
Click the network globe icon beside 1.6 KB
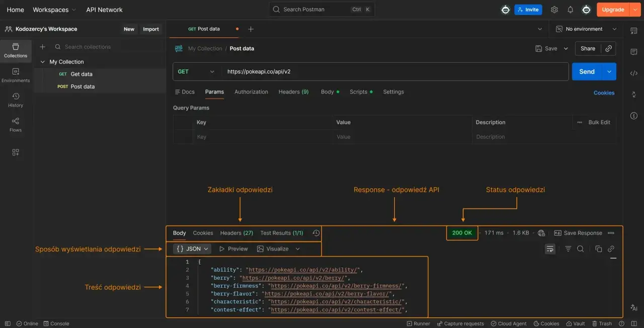pyautogui.click(x=541, y=233)
